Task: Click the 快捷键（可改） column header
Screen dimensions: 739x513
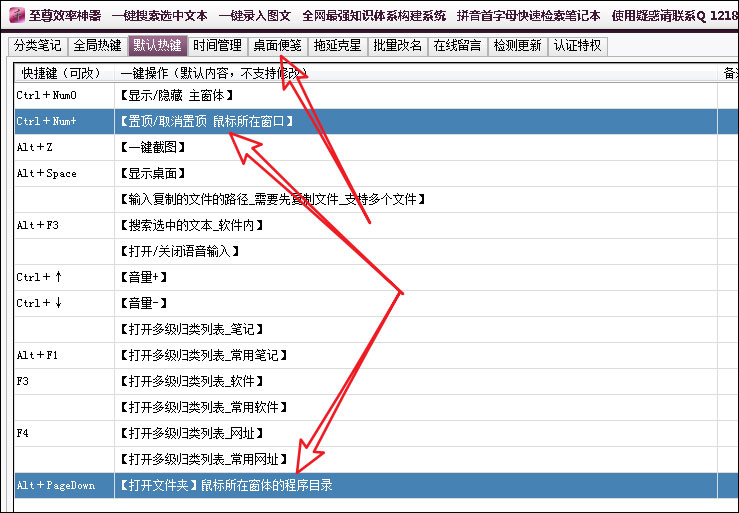Action: [62, 73]
